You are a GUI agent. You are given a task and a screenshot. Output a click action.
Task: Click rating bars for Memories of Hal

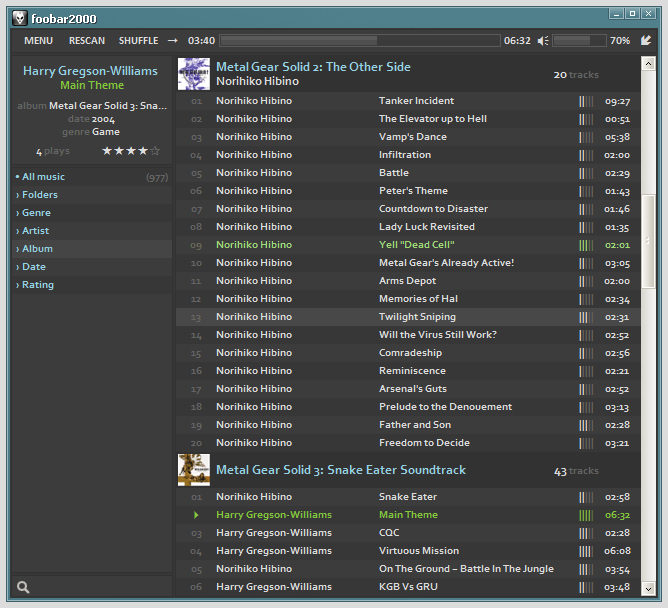click(x=586, y=299)
